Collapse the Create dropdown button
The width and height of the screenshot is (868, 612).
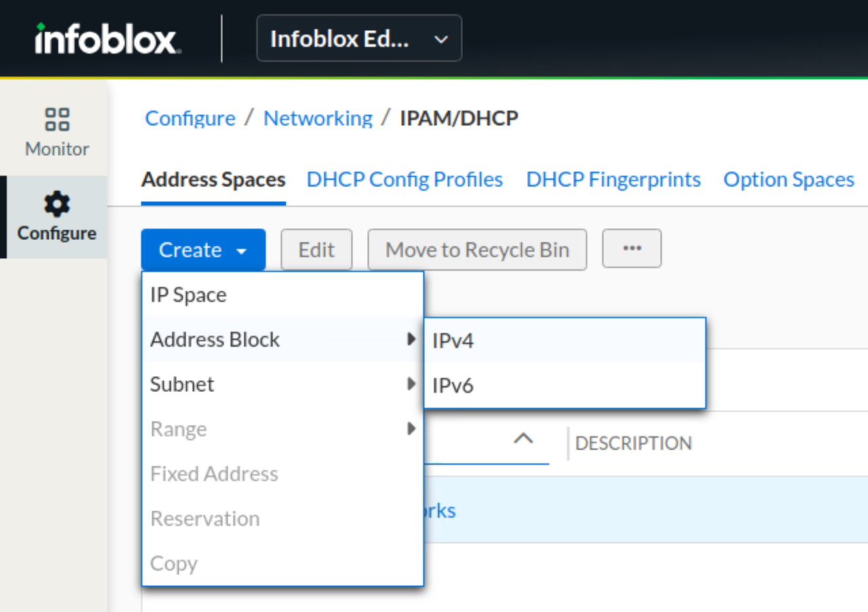tap(203, 250)
